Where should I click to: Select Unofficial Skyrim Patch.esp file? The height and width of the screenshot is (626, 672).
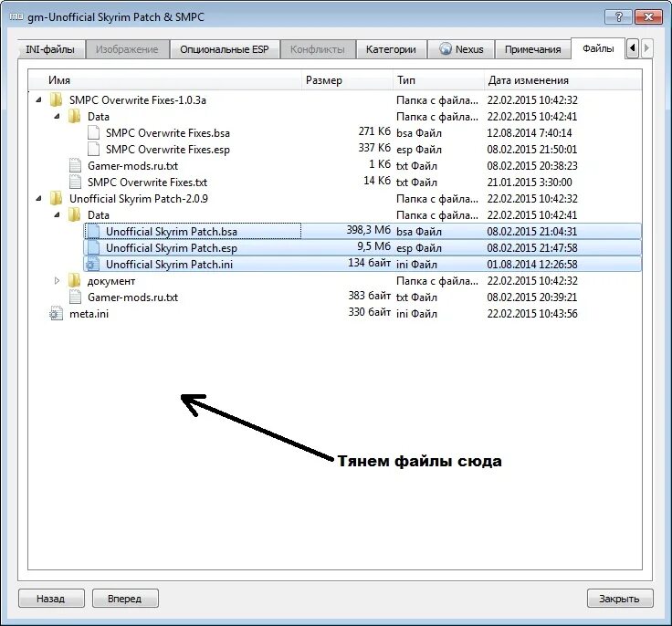172,247
